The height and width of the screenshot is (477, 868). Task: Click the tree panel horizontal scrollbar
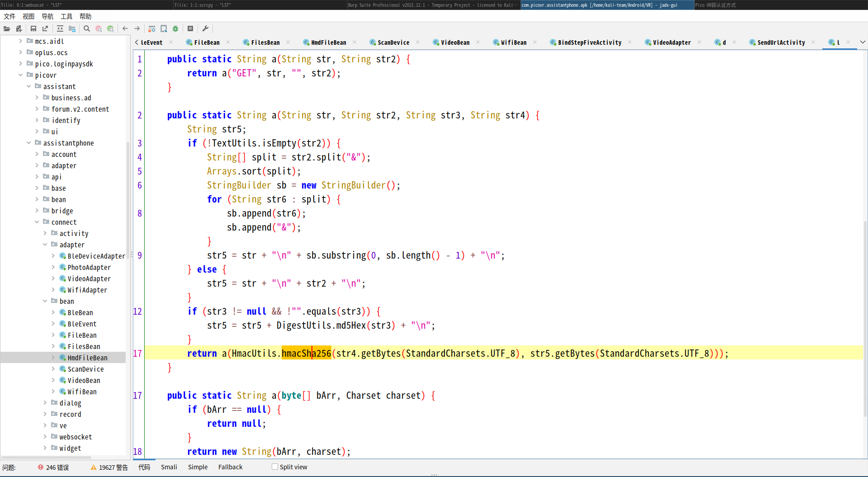(x=46, y=457)
